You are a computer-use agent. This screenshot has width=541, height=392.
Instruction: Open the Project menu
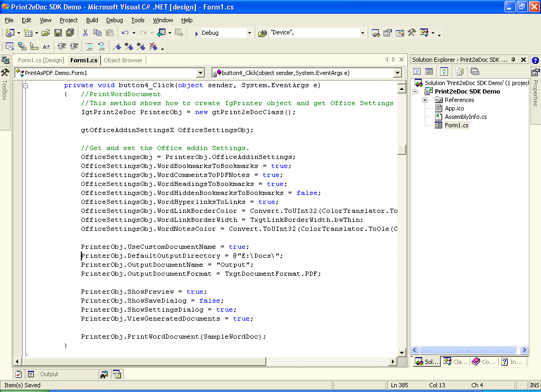pyautogui.click(x=69, y=20)
